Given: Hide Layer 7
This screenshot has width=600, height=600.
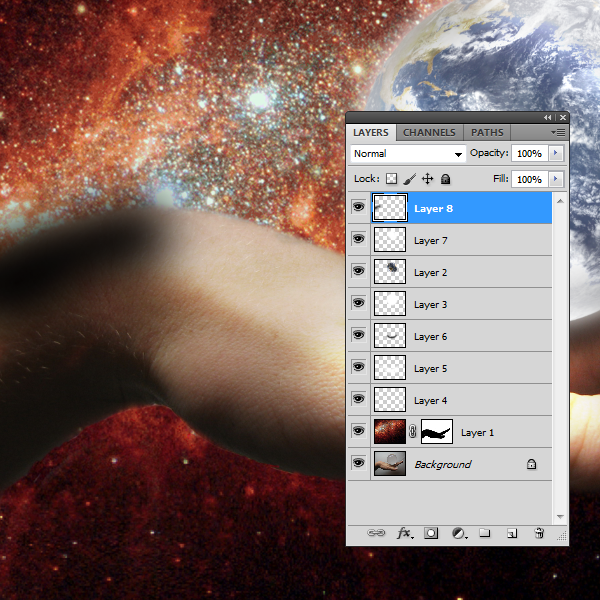Looking at the screenshot, I should [358, 239].
